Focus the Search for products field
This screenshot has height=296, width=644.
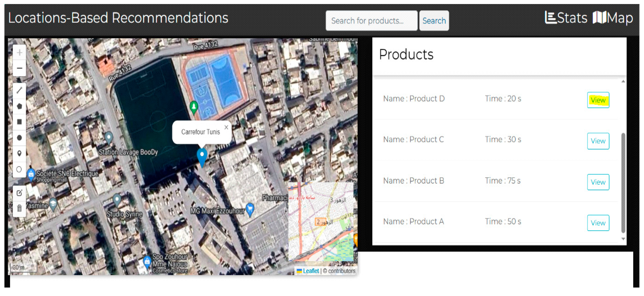click(371, 21)
